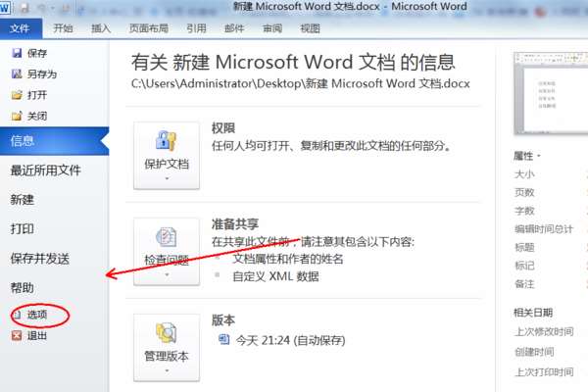Click the 文档属性和作者的姓名 bullet item

point(287,259)
